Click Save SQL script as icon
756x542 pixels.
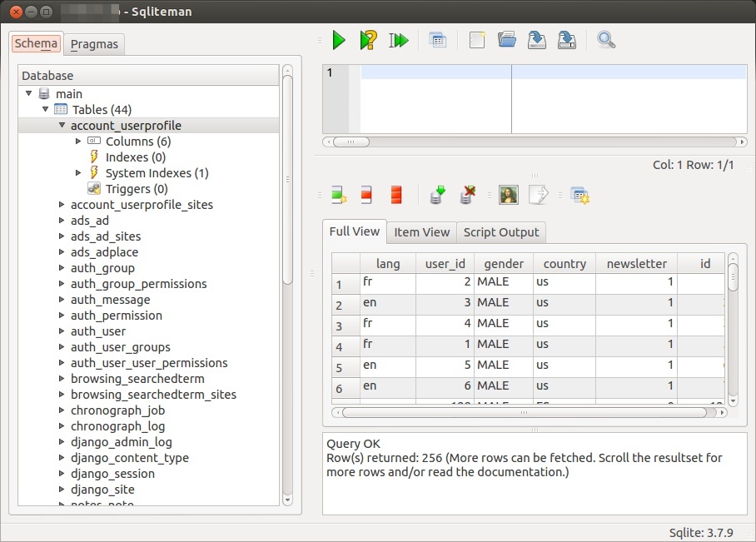pyautogui.click(x=566, y=40)
